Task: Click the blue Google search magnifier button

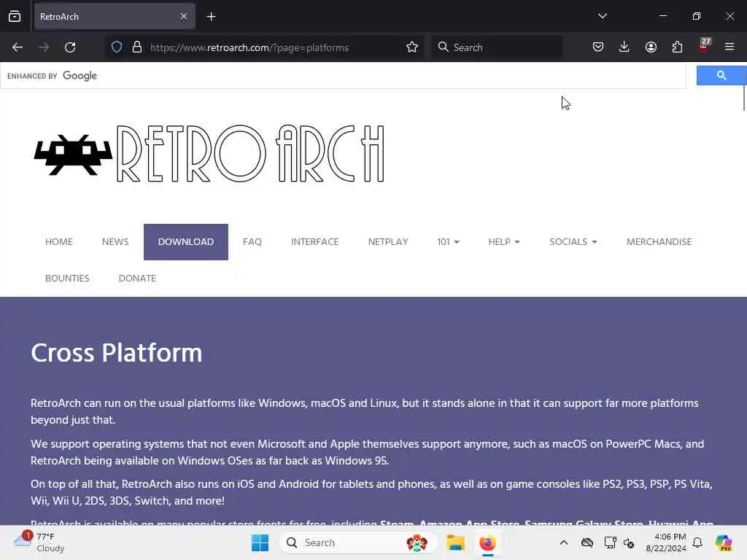Action: (x=721, y=75)
